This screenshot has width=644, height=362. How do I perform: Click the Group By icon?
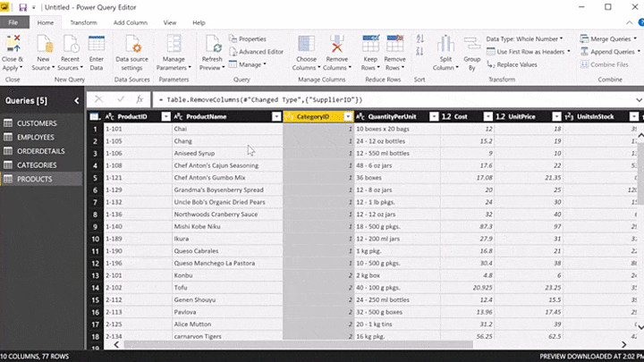[x=472, y=44]
